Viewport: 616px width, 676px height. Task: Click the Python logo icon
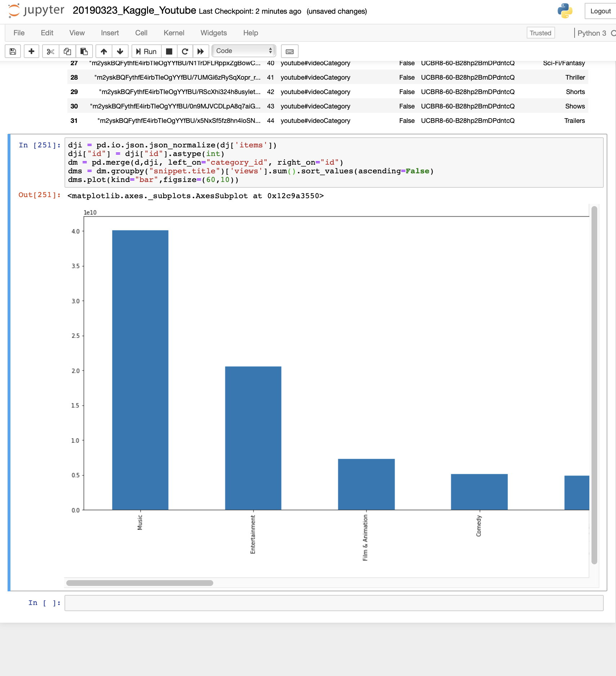pyautogui.click(x=565, y=11)
